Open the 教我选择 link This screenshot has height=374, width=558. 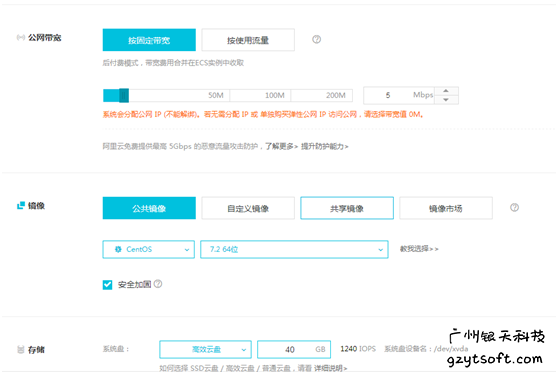point(419,249)
